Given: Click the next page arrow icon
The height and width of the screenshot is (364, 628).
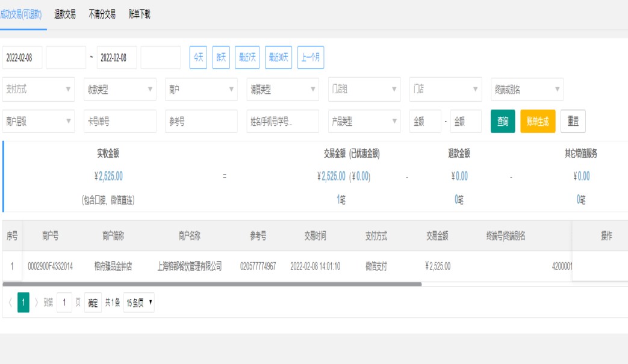Looking at the screenshot, I should coord(36,303).
